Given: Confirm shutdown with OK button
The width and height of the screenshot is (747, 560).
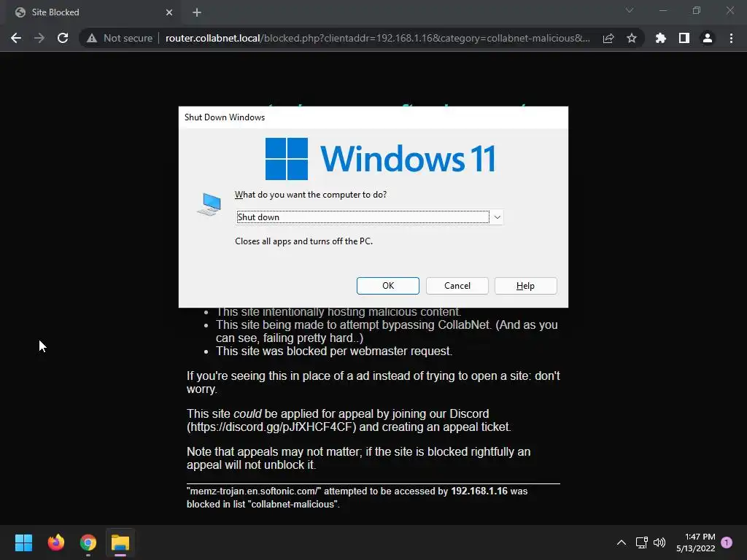Looking at the screenshot, I should pyautogui.click(x=388, y=286).
